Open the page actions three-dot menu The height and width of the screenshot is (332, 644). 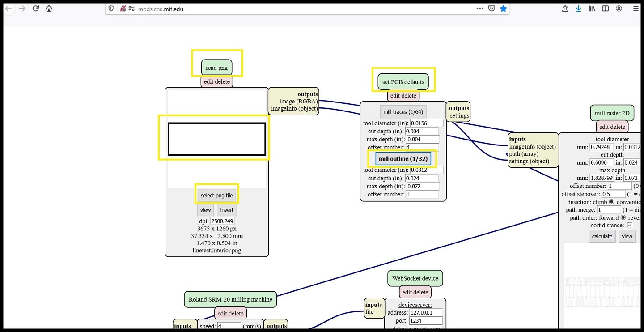(x=480, y=9)
